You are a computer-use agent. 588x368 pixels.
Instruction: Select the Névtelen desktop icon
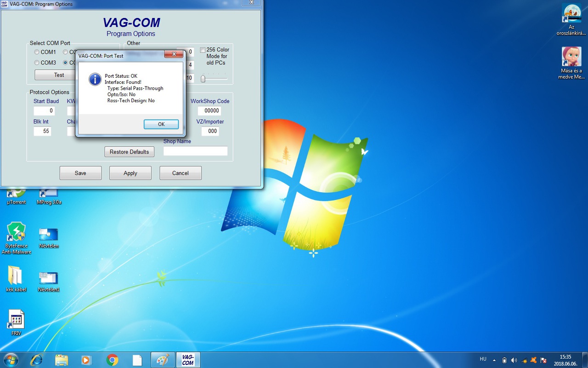click(x=49, y=238)
